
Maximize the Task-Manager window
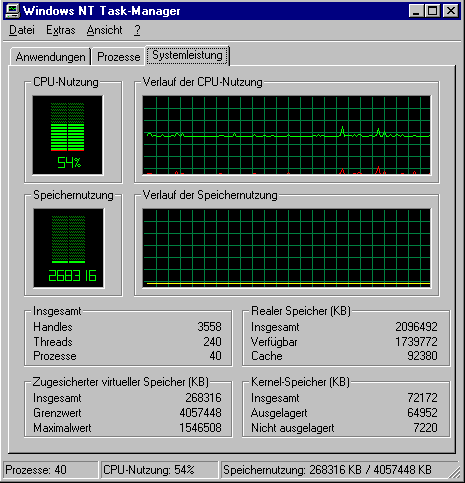pos(432,11)
